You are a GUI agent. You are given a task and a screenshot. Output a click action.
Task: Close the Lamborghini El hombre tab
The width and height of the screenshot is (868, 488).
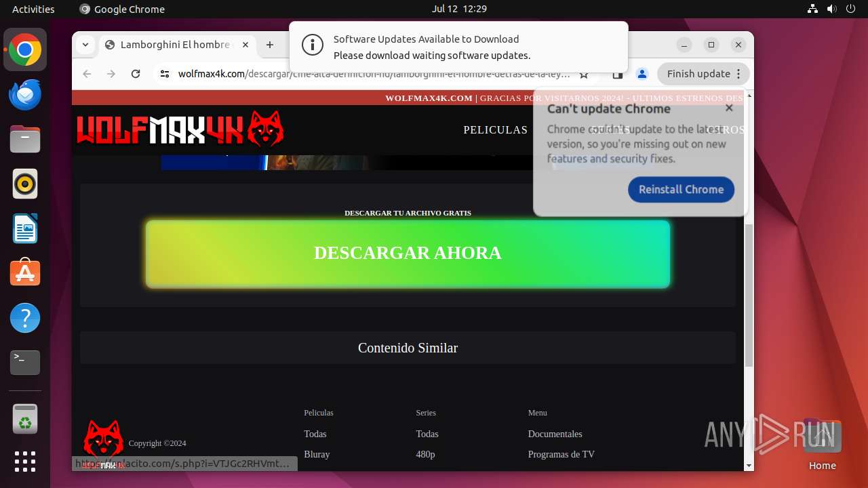pos(245,45)
